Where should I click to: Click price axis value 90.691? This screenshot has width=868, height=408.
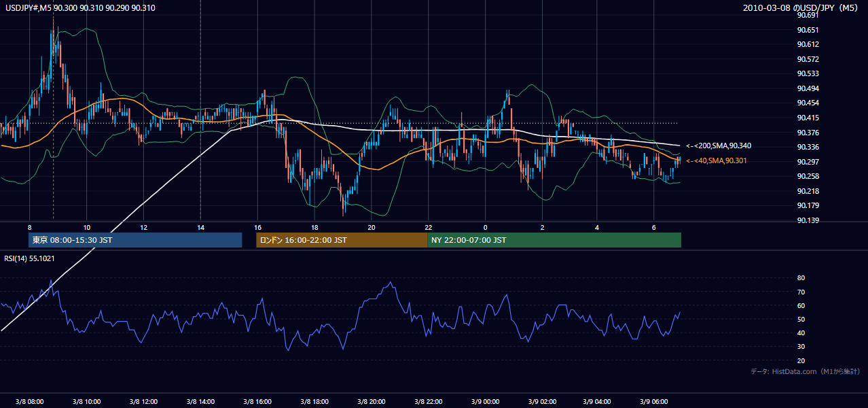tap(808, 15)
